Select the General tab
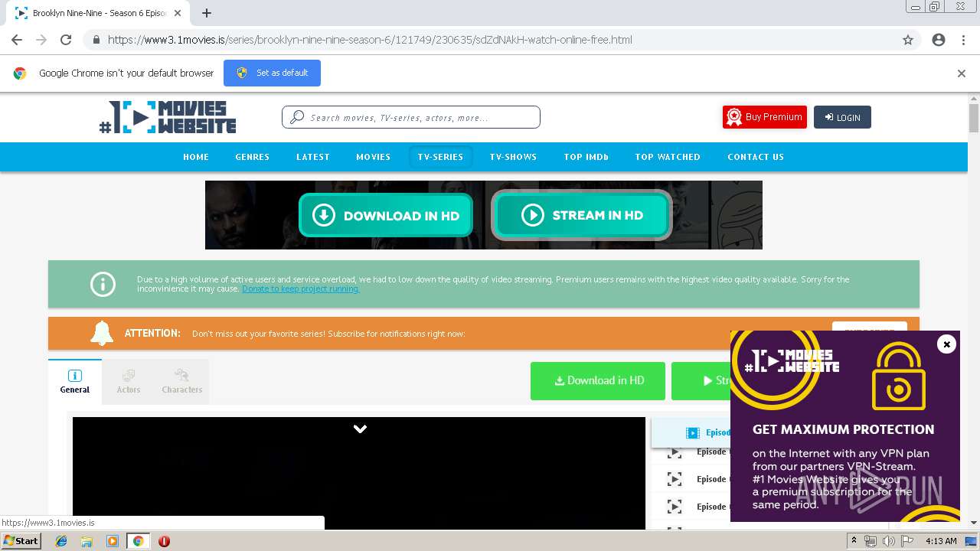The image size is (980, 551). 75,381
